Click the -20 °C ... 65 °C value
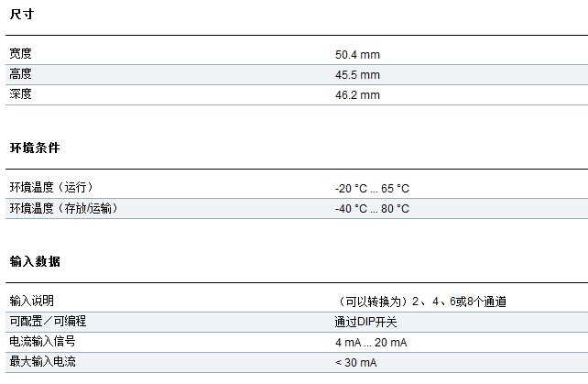The width and height of the screenshot is (588, 384). 372,189
